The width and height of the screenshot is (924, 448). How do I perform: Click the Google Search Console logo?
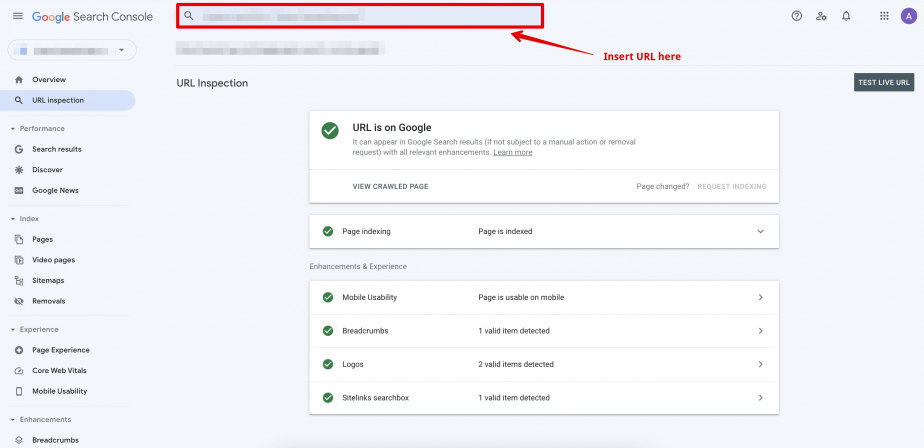pos(93,17)
